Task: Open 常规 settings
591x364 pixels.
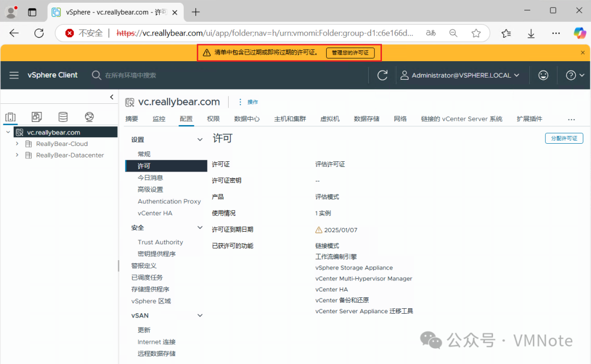Action: [x=144, y=154]
